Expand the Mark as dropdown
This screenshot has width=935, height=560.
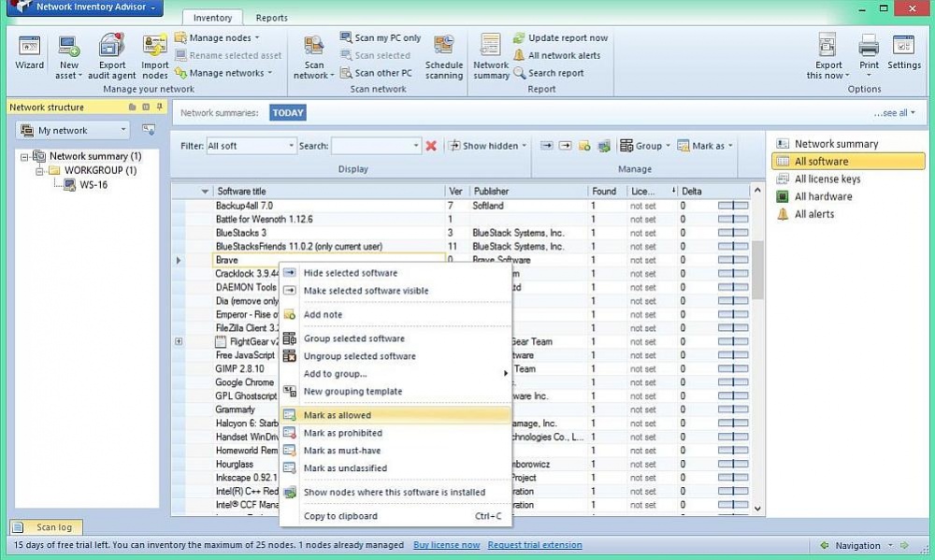(705, 146)
